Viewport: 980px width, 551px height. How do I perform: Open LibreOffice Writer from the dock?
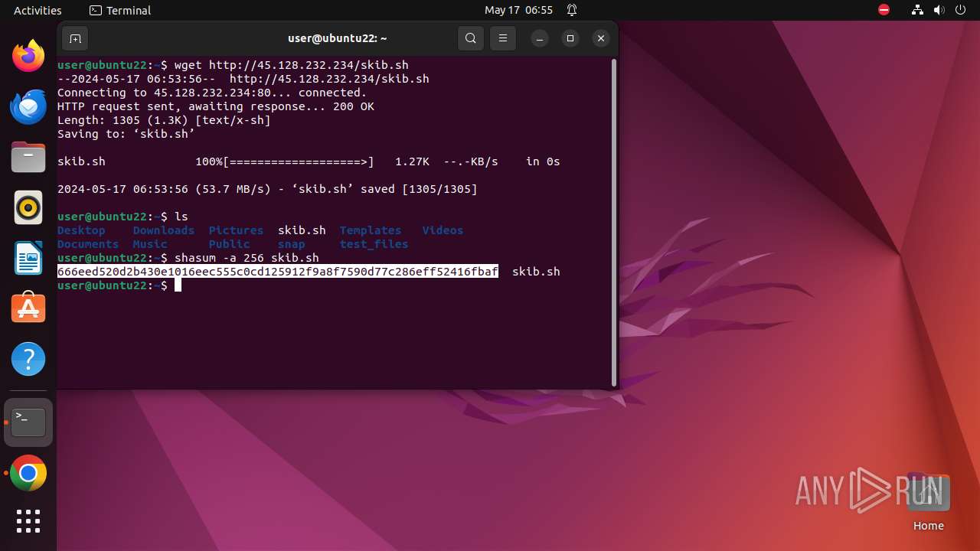click(28, 258)
